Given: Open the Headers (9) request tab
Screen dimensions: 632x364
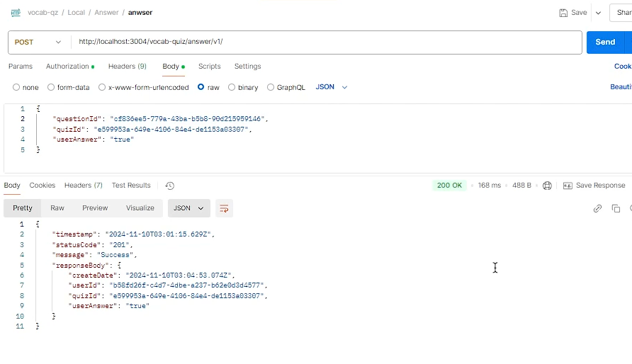Looking at the screenshot, I should (x=128, y=67).
